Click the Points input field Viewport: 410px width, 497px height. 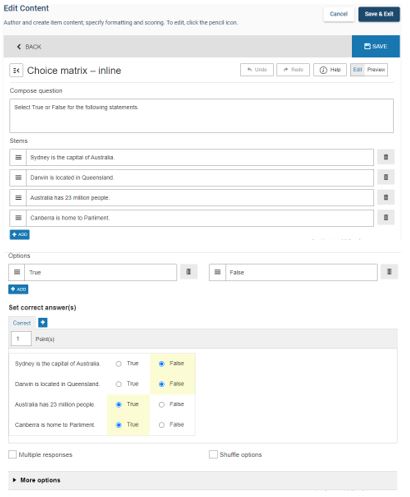tap(21, 339)
